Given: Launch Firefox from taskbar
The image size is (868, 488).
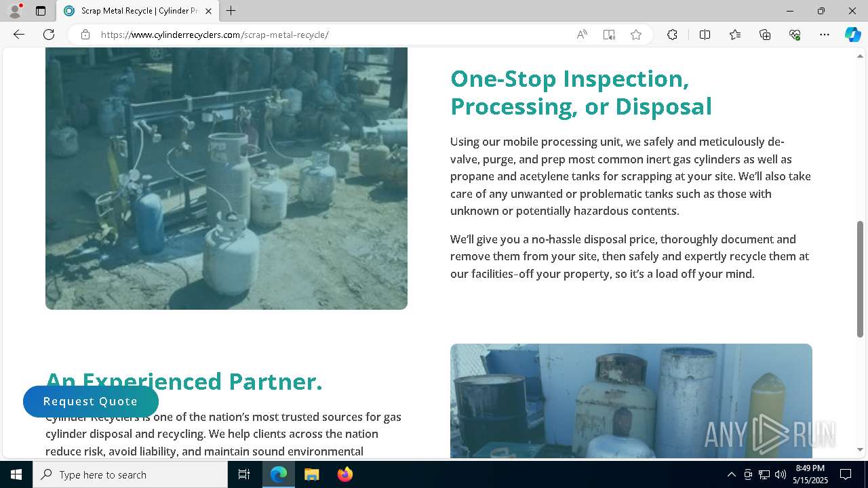Looking at the screenshot, I should (x=344, y=474).
